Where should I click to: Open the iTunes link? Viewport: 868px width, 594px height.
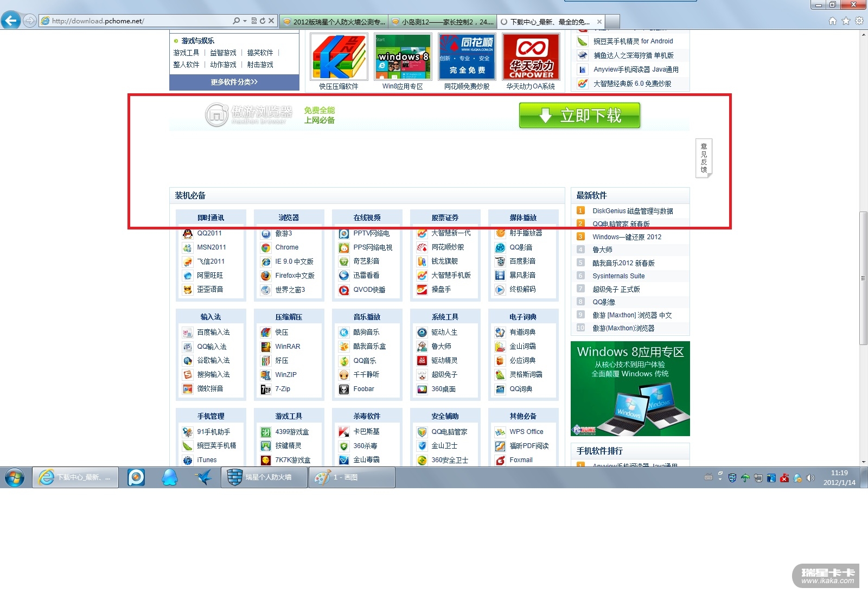point(207,460)
